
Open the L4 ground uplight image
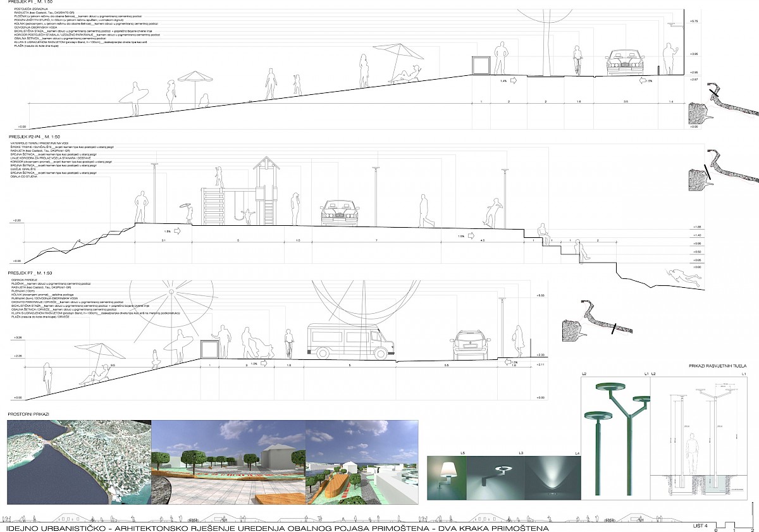click(552, 478)
